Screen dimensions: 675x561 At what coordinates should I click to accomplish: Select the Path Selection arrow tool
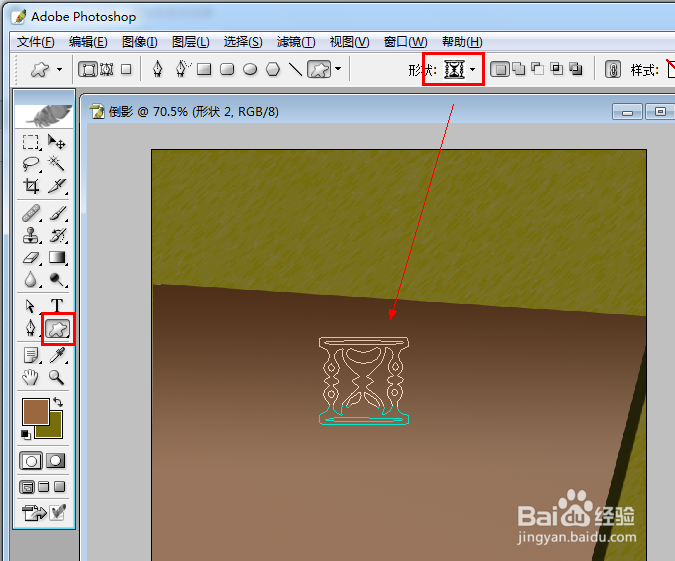(31, 306)
